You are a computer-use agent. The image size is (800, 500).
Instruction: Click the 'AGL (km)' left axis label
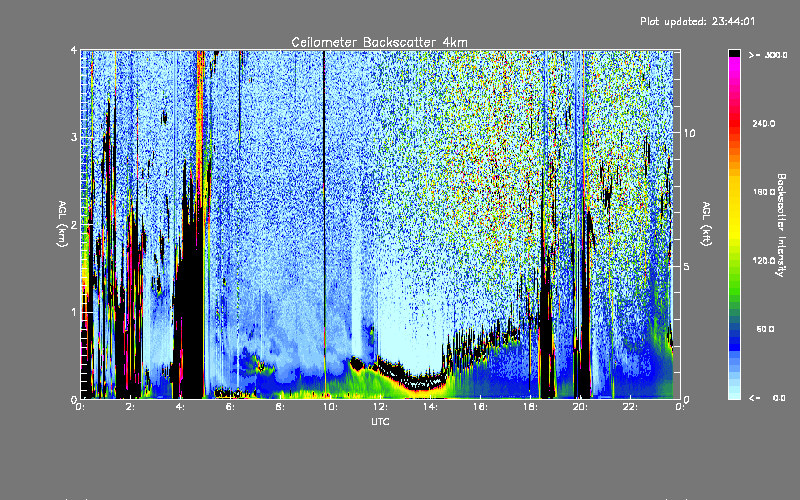62,224
